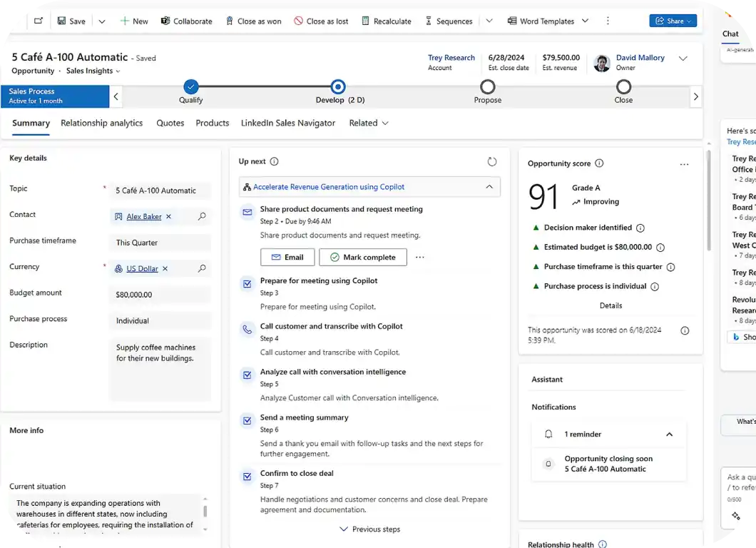Click the info icon beside Opportunity score
756x548 pixels.
[599, 163]
